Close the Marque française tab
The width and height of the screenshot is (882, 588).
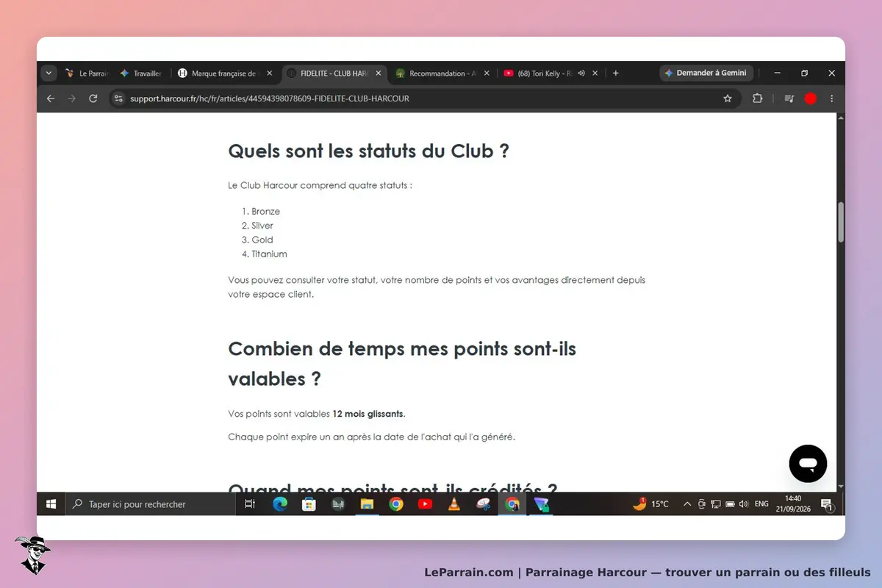click(270, 73)
